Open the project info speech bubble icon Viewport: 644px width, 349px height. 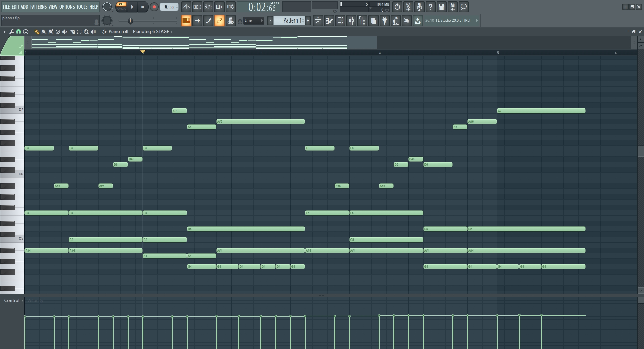[464, 7]
